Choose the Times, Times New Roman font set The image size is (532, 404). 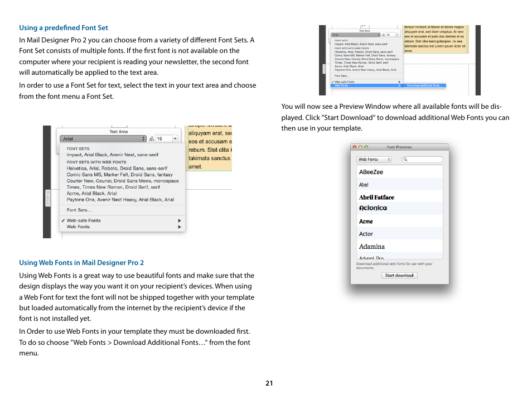(113, 187)
